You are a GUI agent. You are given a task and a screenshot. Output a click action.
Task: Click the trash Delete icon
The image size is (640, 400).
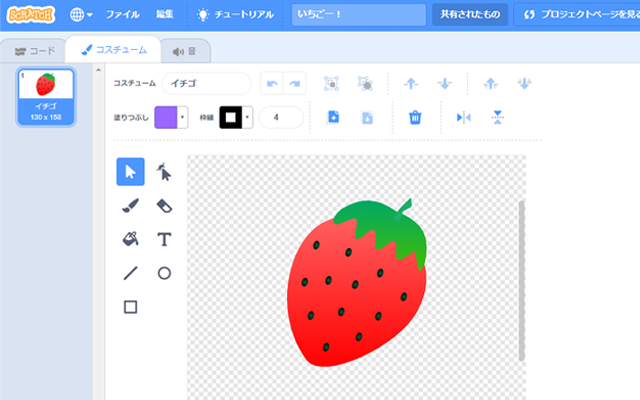point(415,118)
